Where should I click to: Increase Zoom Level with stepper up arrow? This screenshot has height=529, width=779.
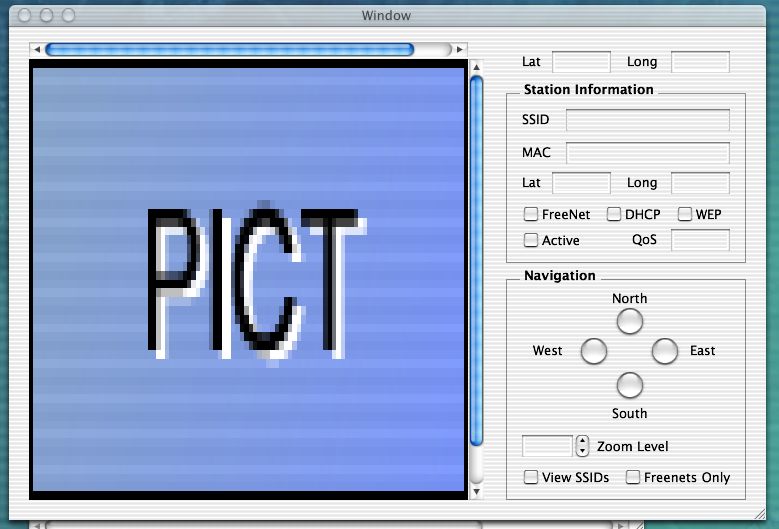click(x=582, y=441)
